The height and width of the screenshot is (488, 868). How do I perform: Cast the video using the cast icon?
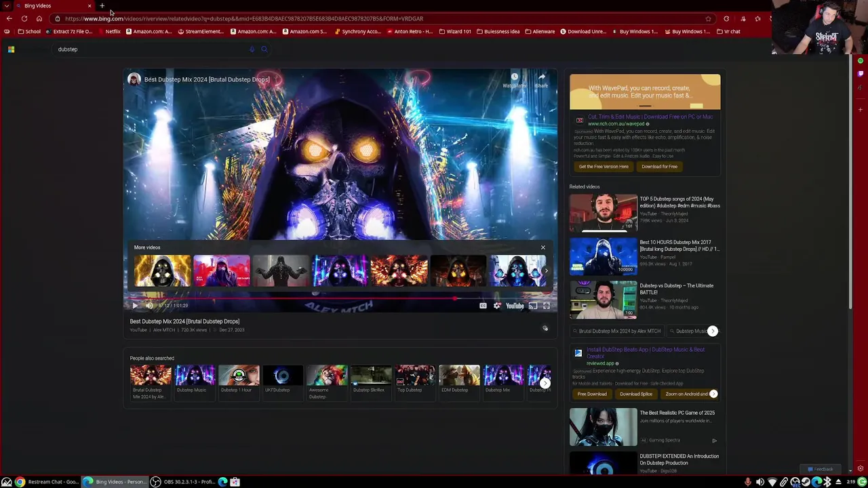pyautogui.click(x=533, y=306)
